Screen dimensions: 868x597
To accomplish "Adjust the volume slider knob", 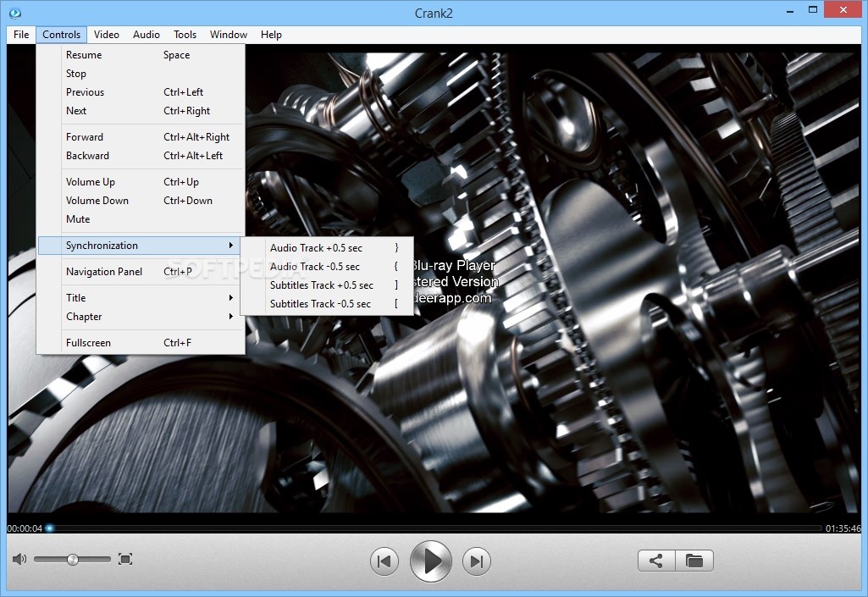I will coord(73,560).
